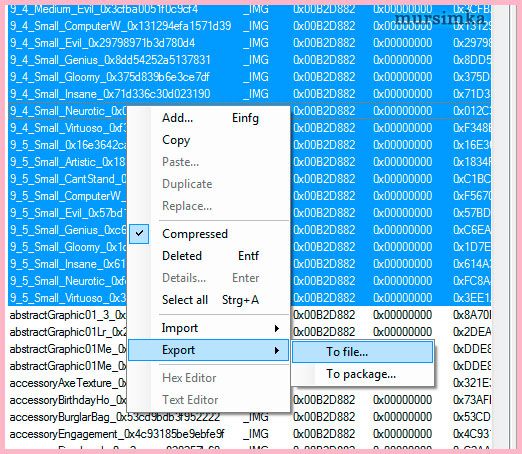Expand the Export submenu arrow
Viewport: 522px width, 454px height.
point(277,350)
